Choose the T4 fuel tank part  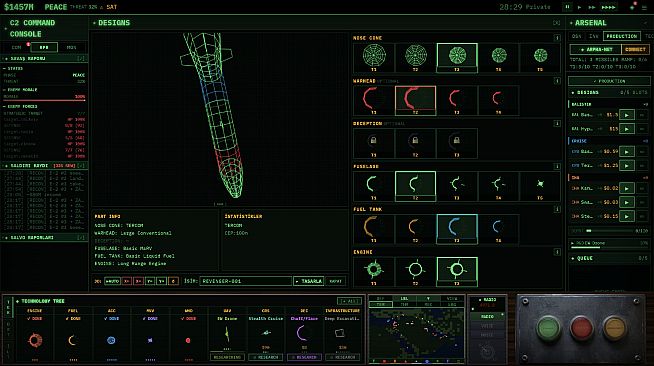click(499, 229)
